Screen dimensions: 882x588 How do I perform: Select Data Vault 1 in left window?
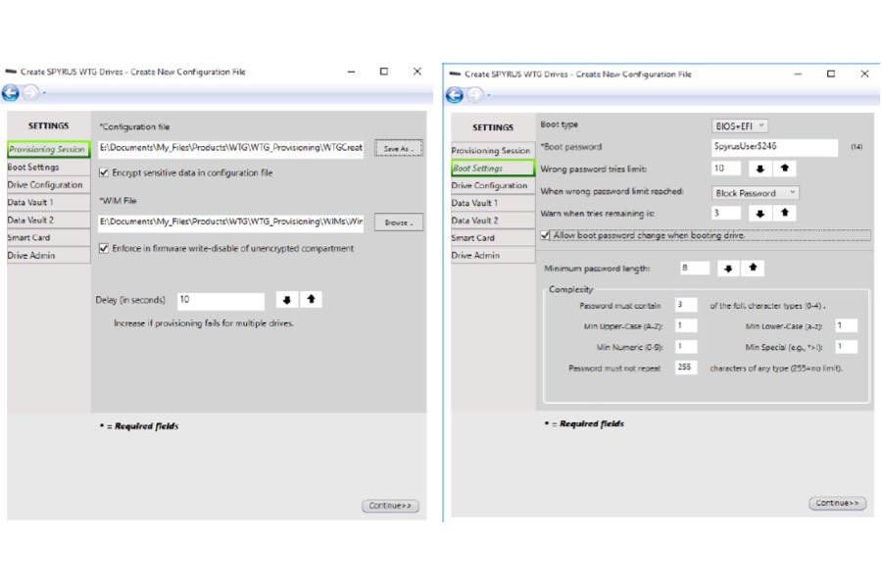coord(48,203)
